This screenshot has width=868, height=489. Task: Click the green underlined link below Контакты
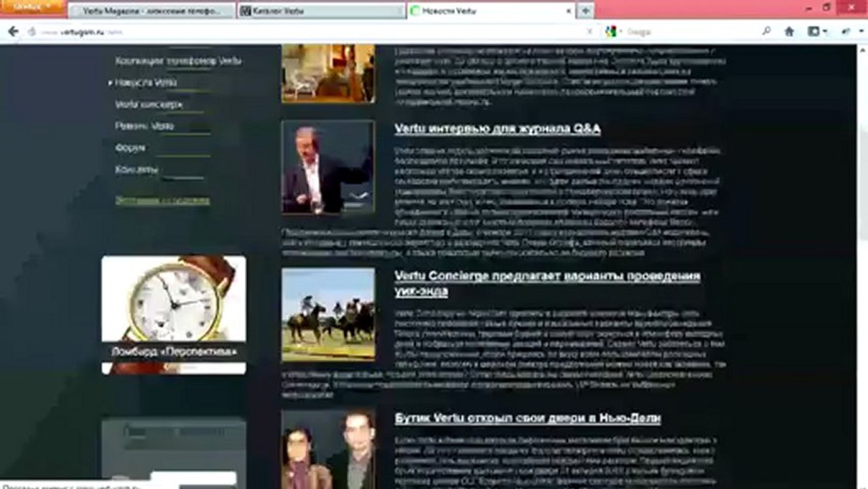coord(162,200)
